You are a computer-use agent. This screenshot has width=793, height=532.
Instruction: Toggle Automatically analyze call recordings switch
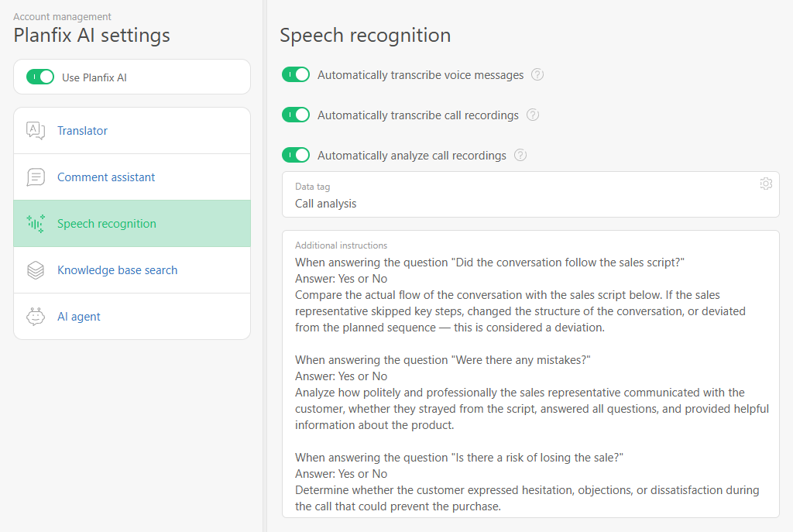[x=296, y=155]
